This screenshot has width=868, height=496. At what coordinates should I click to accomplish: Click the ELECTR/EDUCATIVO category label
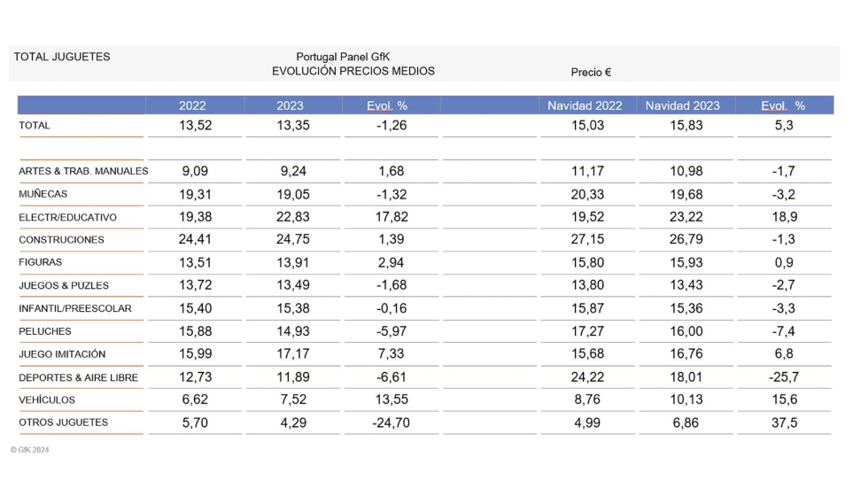[x=67, y=217]
